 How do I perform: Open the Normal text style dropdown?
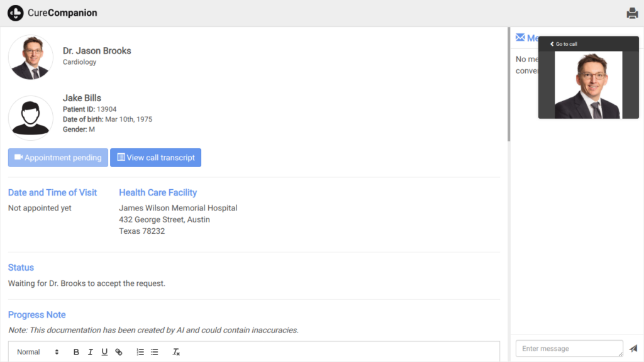pyautogui.click(x=38, y=352)
